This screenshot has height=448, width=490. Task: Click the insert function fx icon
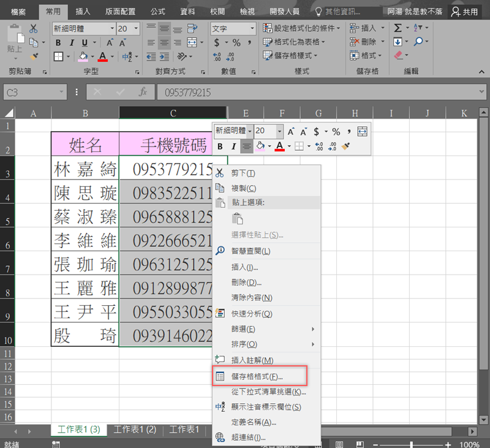tap(143, 93)
